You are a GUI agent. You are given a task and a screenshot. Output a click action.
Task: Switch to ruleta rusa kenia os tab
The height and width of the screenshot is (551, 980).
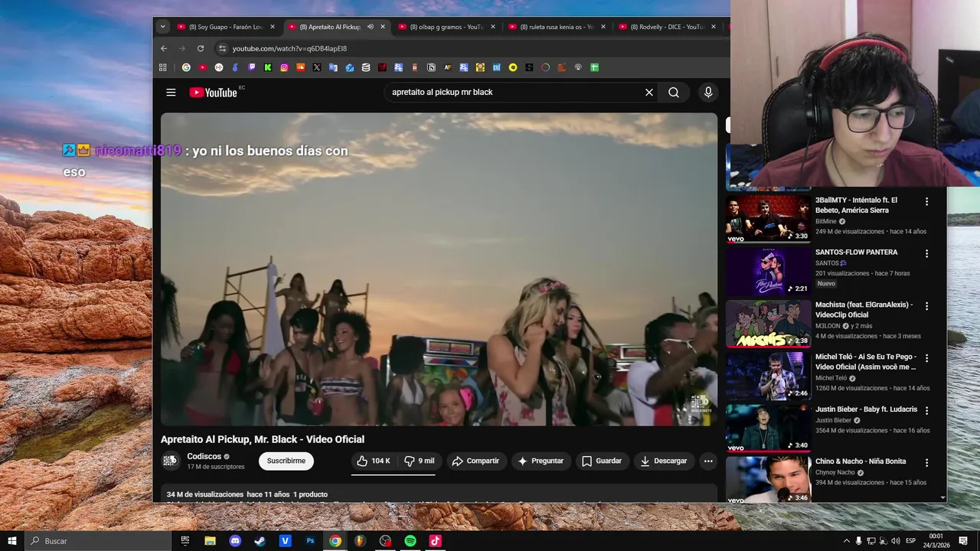pyautogui.click(x=556, y=27)
